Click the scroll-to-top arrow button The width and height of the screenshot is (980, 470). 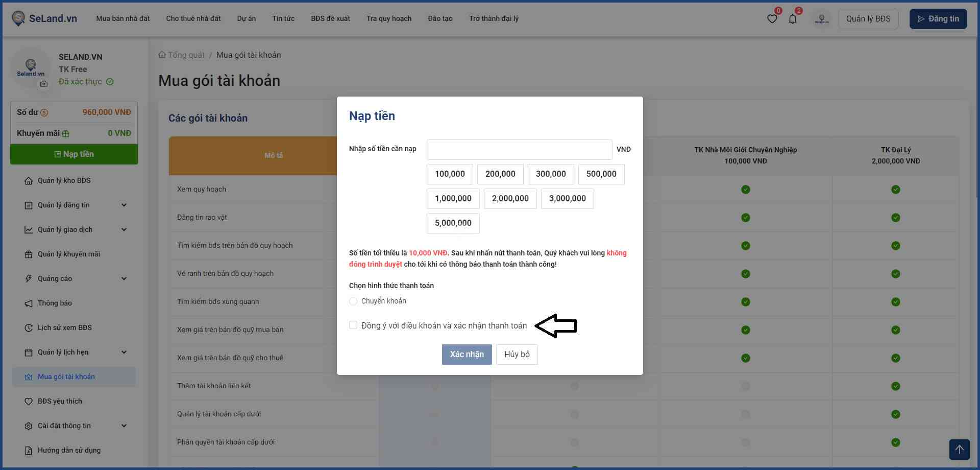(x=959, y=450)
